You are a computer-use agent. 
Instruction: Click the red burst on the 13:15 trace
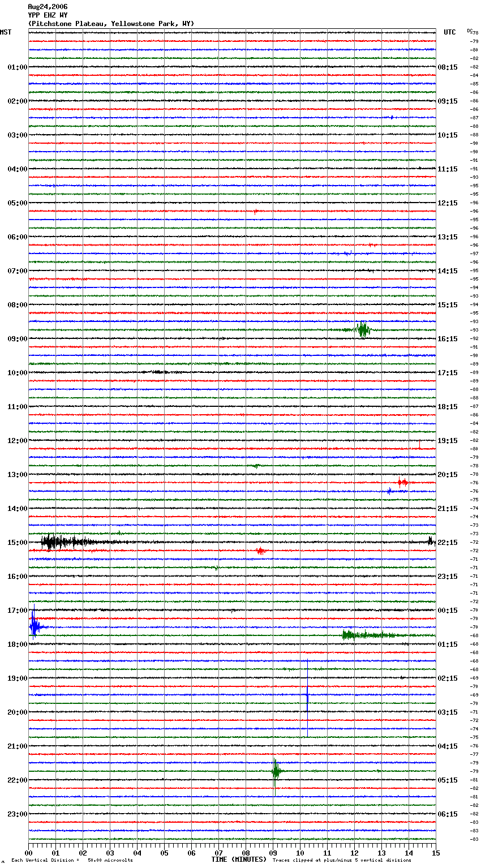[403, 483]
